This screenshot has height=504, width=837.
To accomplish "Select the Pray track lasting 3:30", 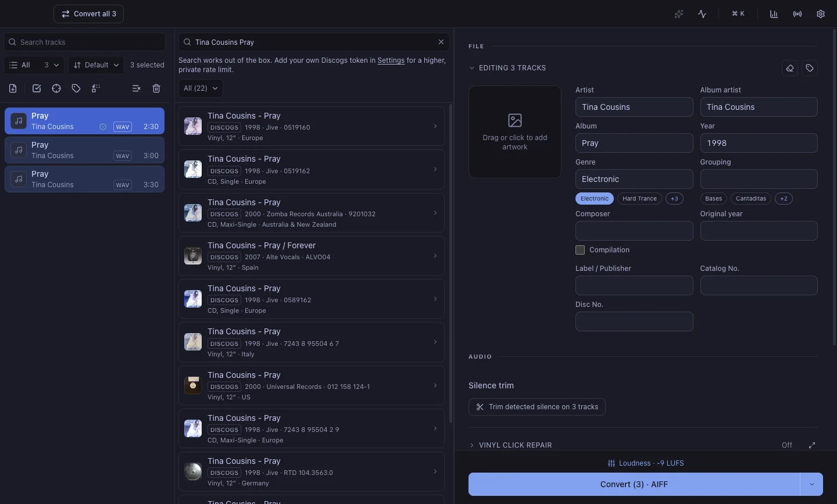I will point(85,179).
